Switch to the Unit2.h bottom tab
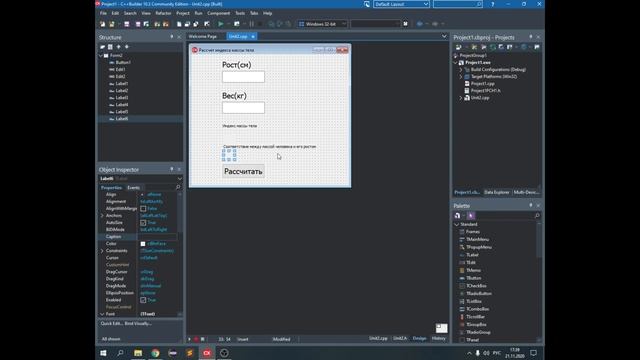Viewport: 640px width, 360px height. [400, 338]
